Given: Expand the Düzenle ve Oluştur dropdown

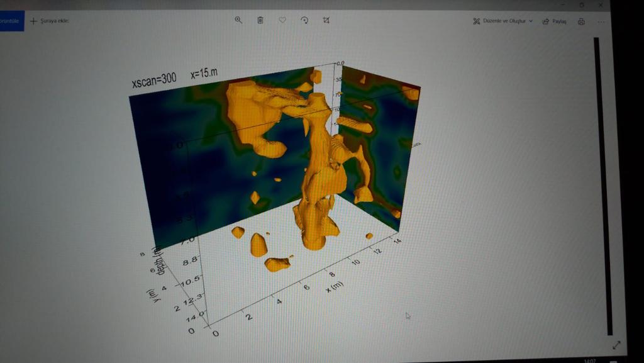Looking at the screenshot, I should 531,21.
